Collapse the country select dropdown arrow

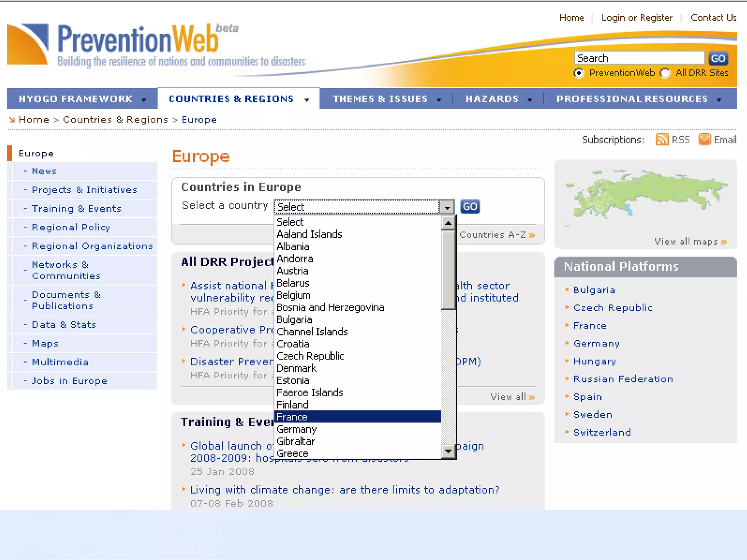point(447,207)
